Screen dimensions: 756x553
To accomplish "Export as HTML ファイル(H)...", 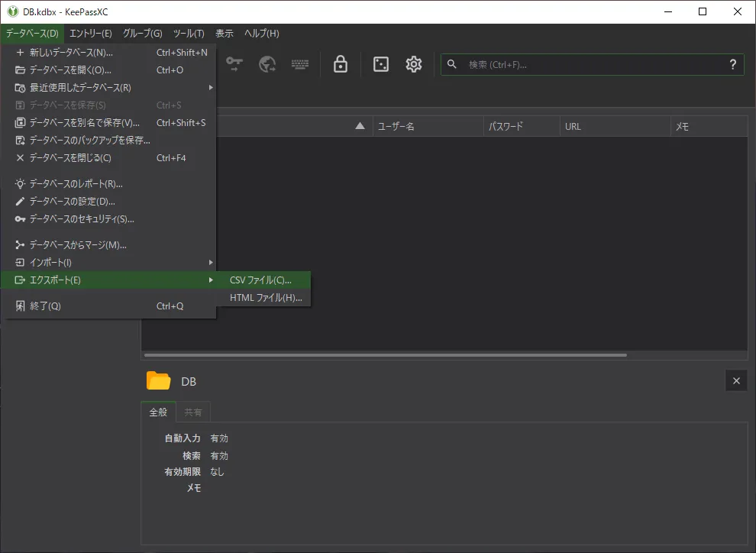I will point(263,297).
